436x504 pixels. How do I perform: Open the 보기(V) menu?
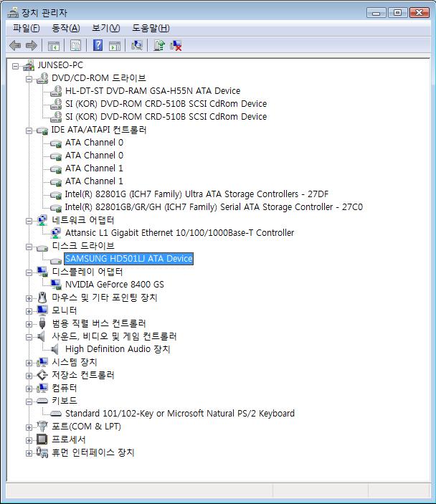pyautogui.click(x=106, y=28)
